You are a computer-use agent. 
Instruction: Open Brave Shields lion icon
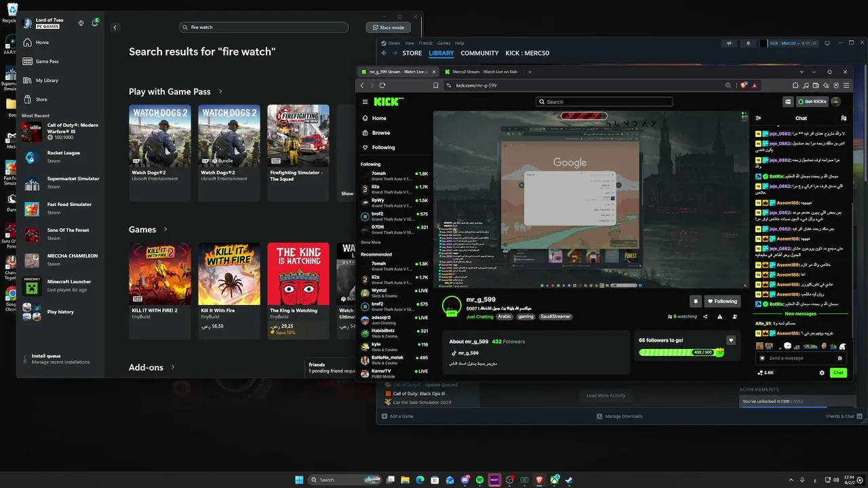click(x=744, y=85)
